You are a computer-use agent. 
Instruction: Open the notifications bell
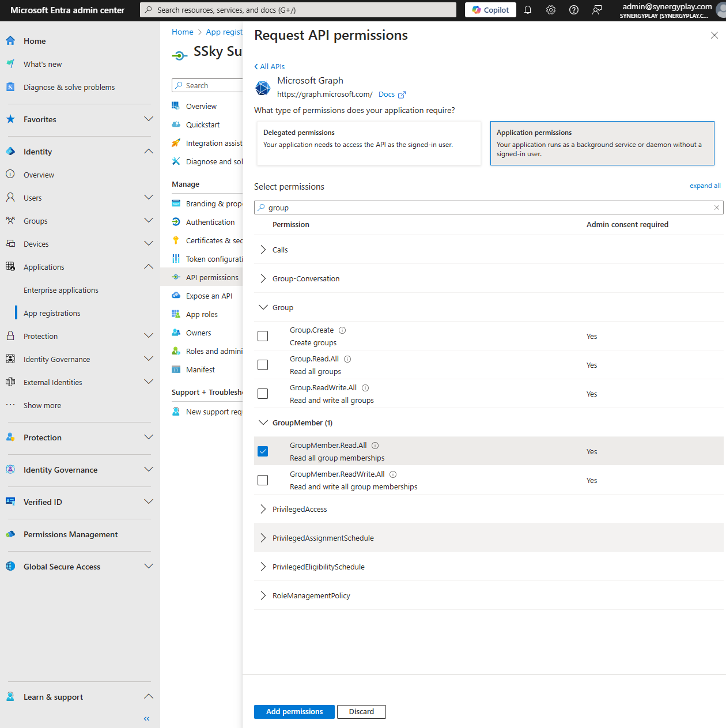[528, 10]
